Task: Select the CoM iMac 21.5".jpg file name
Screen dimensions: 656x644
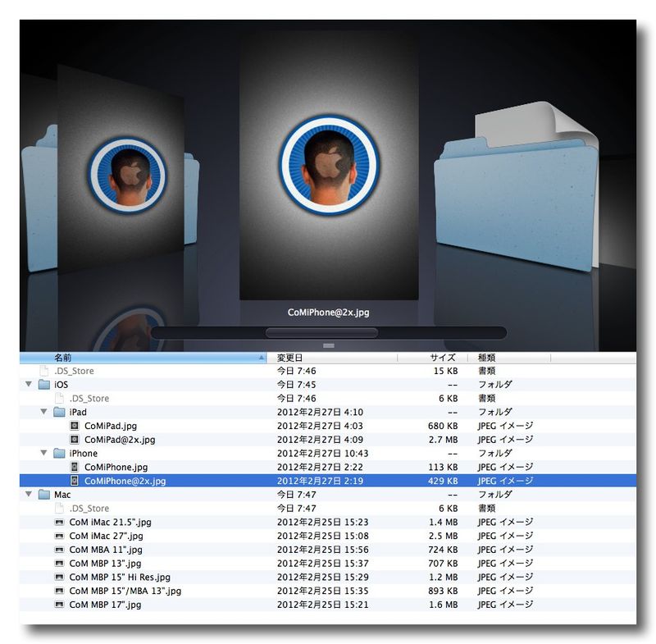Action: (x=110, y=523)
